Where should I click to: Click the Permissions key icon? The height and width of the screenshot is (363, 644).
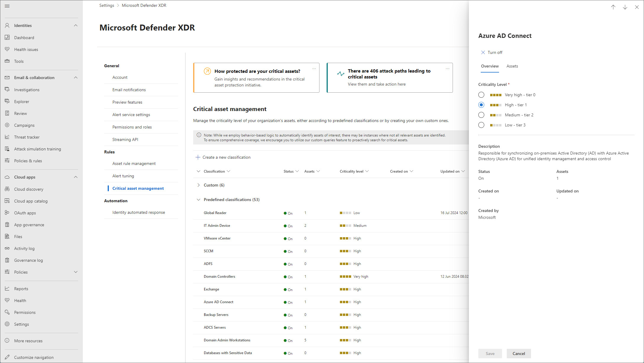7,312
